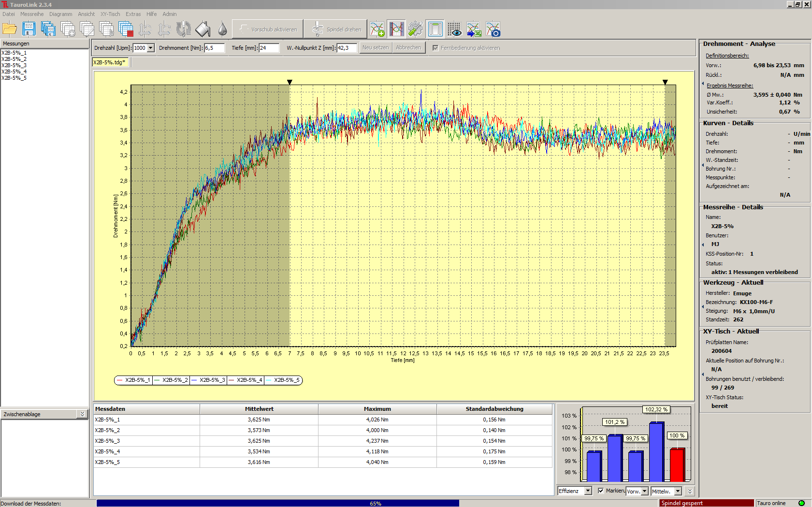
Task: Select X2B-5%_1 in the Messungen list
Action: (14, 53)
